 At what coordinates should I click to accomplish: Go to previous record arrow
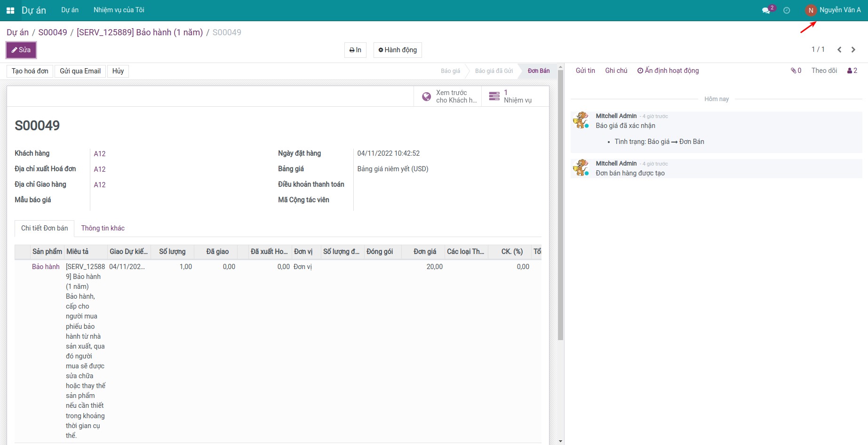click(839, 49)
